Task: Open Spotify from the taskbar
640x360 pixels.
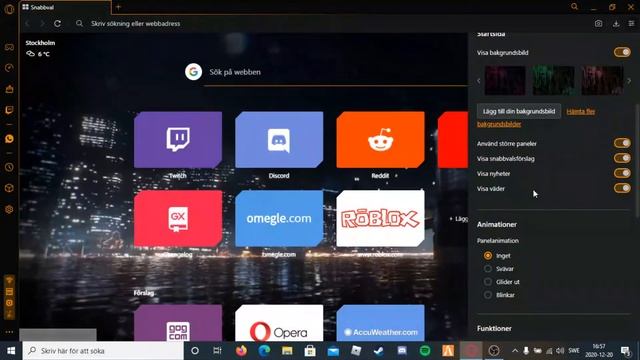Action: [425, 351]
